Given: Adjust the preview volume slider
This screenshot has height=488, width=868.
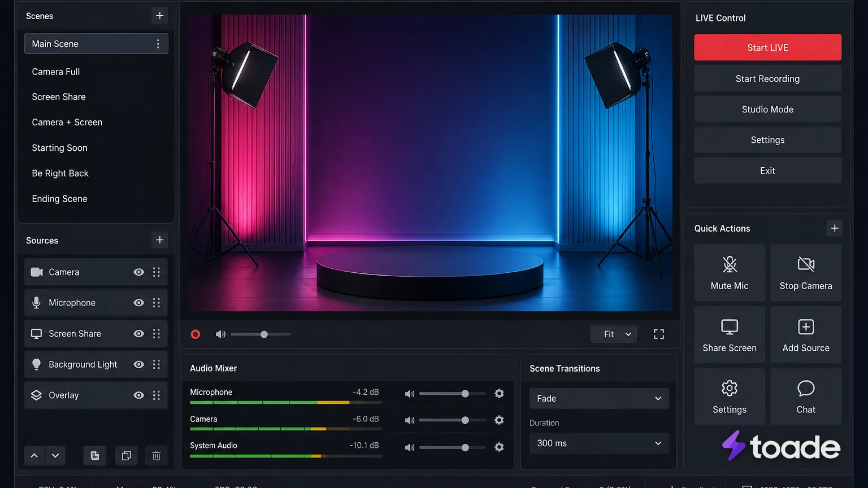Looking at the screenshot, I should 261,334.
